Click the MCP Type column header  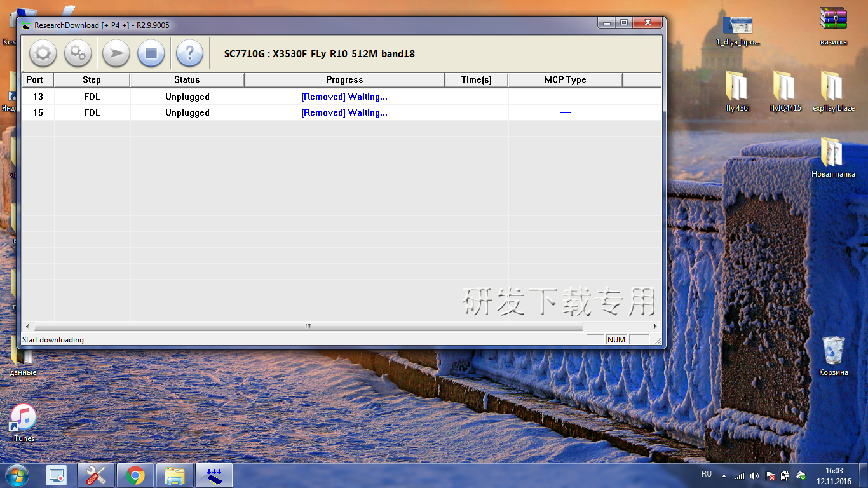(566, 80)
